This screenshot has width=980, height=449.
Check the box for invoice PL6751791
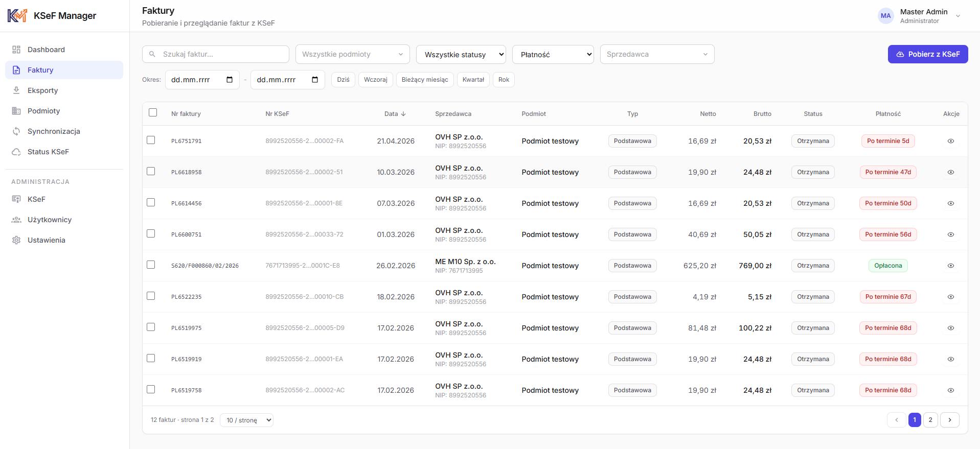pos(151,140)
